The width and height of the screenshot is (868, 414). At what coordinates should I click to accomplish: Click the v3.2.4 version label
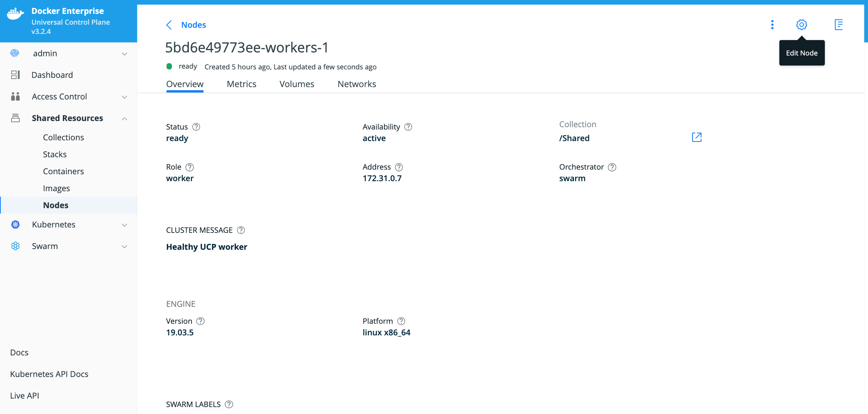(x=41, y=32)
